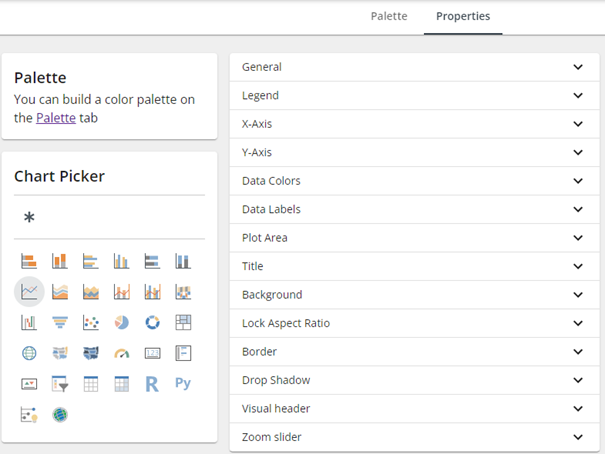Pick the Py Python visual icon

coord(183,383)
